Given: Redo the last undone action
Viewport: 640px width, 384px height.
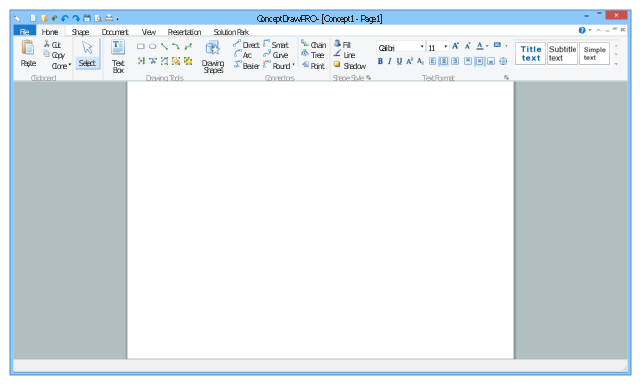Looking at the screenshot, I should [76, 18].
